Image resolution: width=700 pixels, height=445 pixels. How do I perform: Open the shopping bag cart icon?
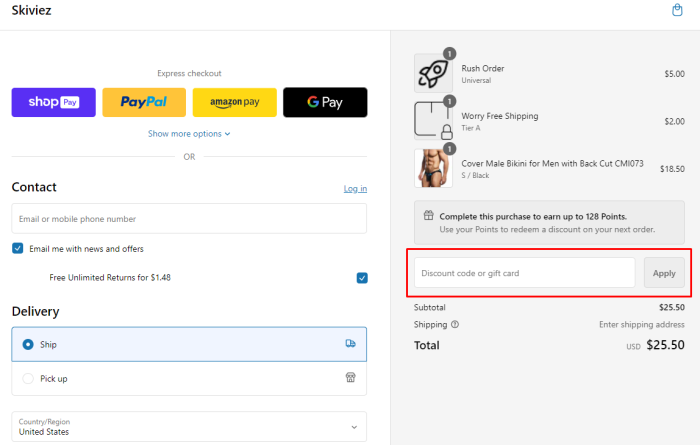coord(677,10)
